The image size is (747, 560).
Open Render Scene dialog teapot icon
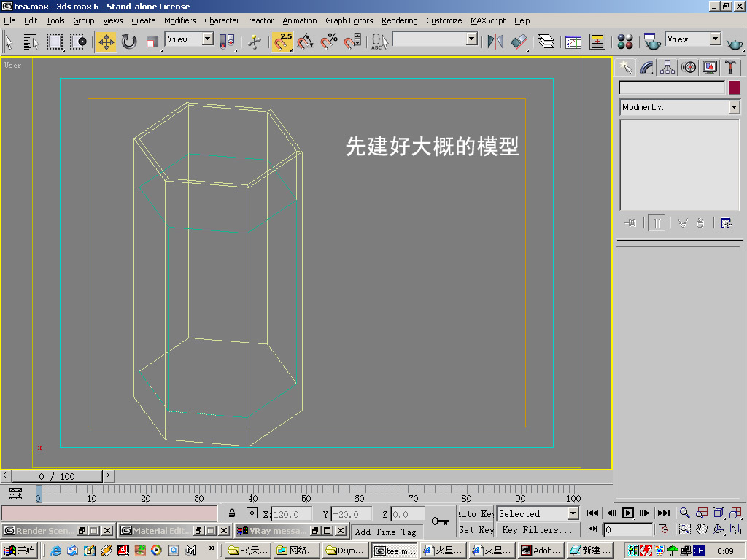[x=651, y=42]
